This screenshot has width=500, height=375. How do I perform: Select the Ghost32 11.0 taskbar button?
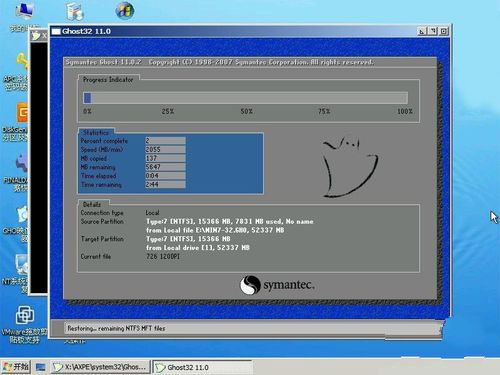(x=202, y=367)
